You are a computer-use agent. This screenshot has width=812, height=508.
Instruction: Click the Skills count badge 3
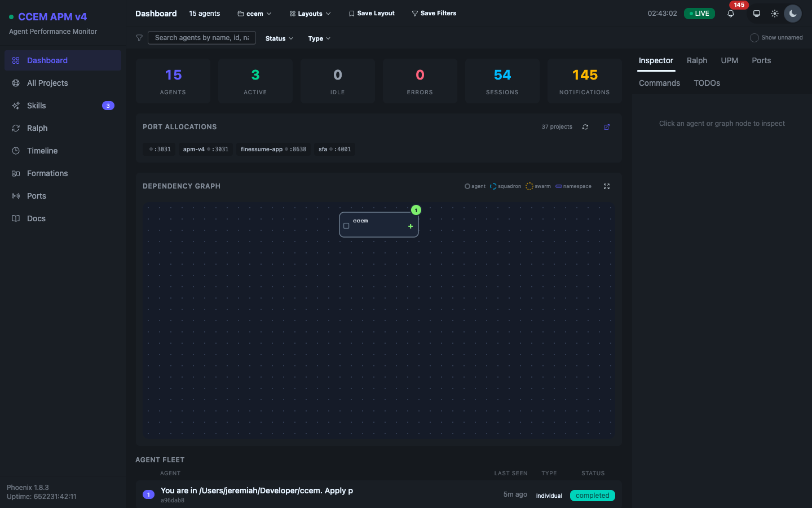coord(108,106)
